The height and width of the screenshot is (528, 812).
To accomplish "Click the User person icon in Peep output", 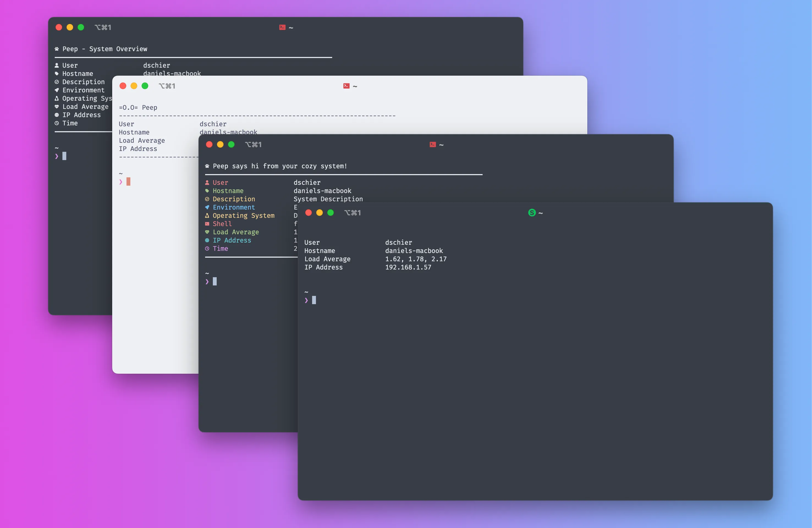I will click(207, 182).
